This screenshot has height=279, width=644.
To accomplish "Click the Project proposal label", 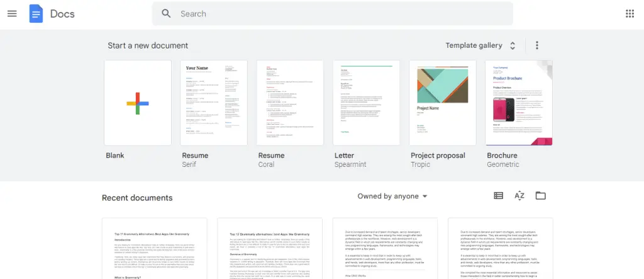I will (x=438, y=156).
